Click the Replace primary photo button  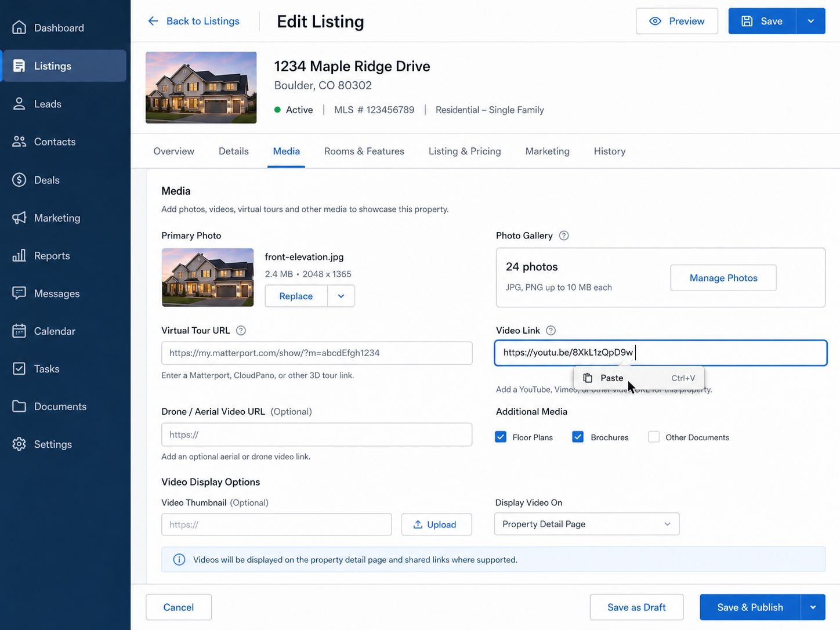pyautogui.click(x=296, y=296)
